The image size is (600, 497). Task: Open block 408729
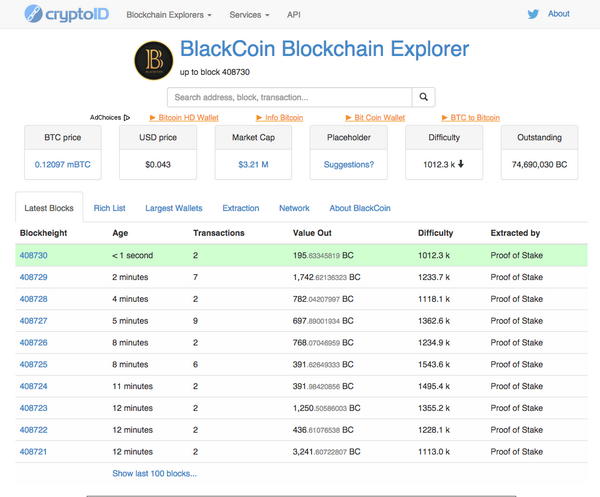click(34, 277)
